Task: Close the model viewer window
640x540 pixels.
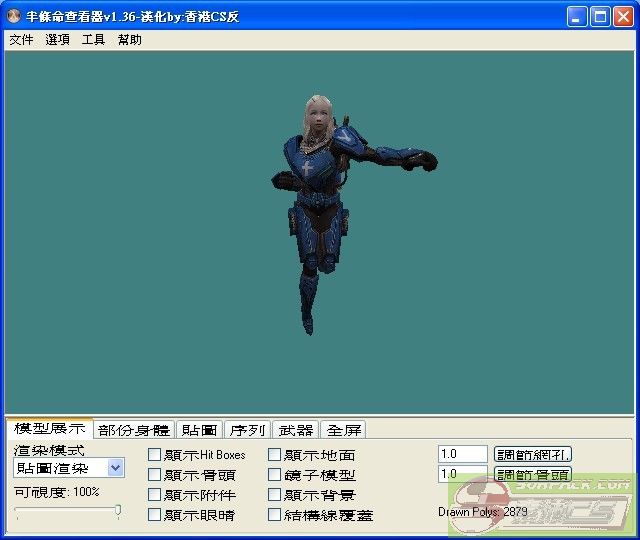Action: click(622, 17)
